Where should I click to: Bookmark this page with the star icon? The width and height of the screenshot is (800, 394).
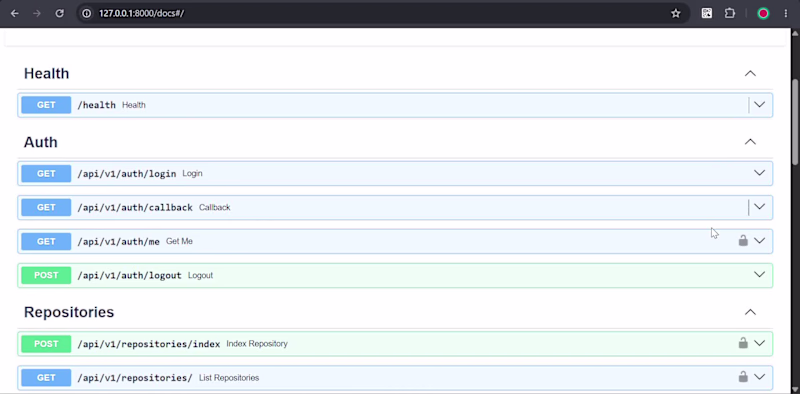pos(676,13)
